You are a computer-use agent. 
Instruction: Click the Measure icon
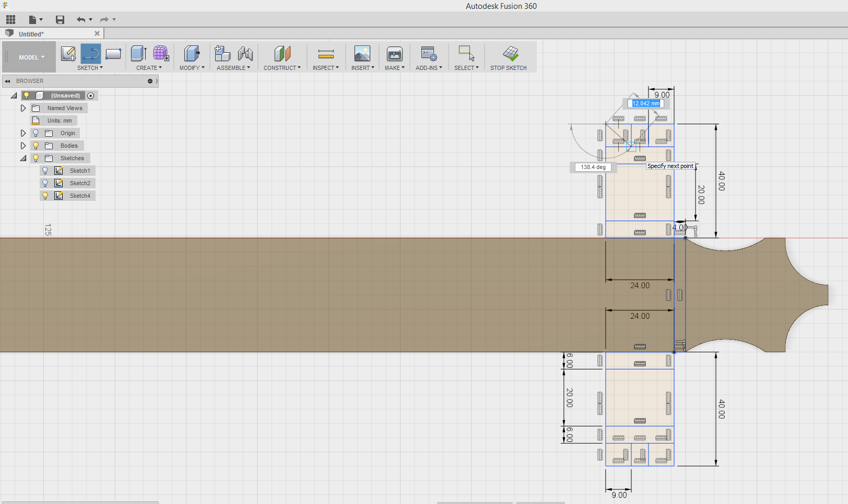click(326, 53)
